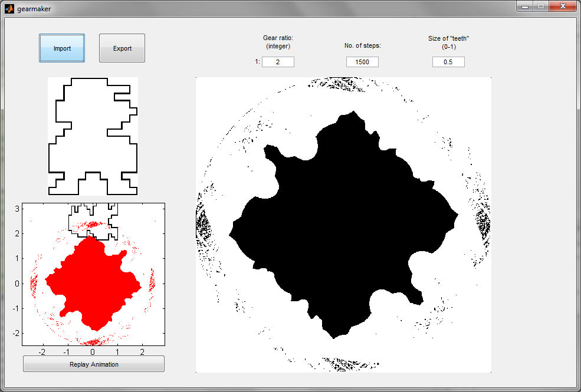
Task: Click the gearmaker window title text
Action: [34, 9]
